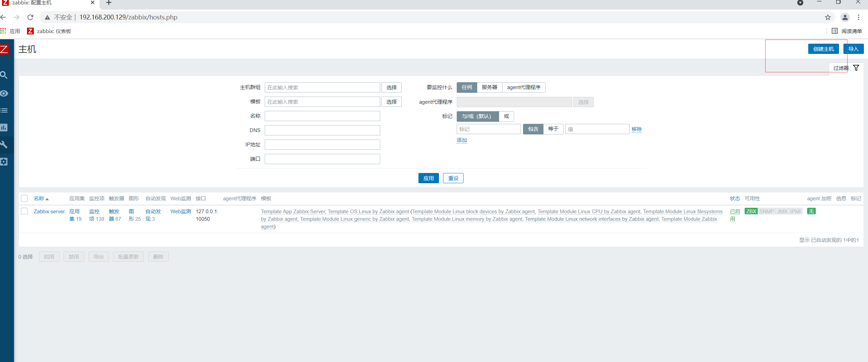Open zabbix: 仪表板 bookmark
Image resolution: width=868 pixels, height=362 pixels.
coord(49,31)
